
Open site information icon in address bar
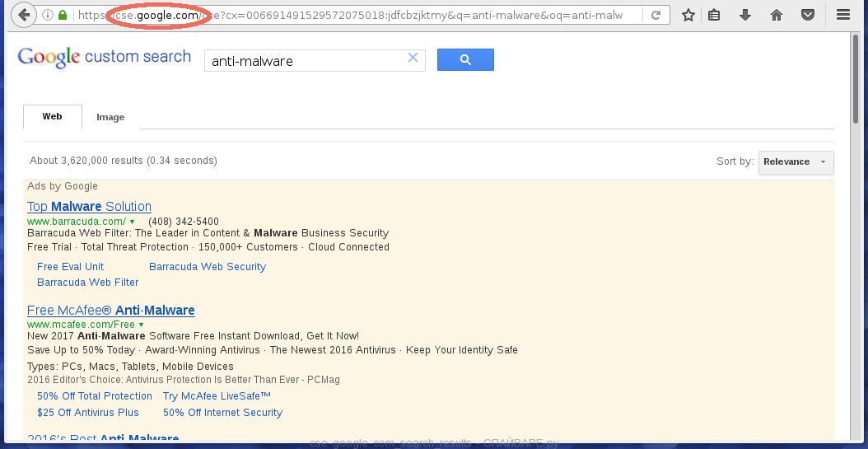(48, 16)
